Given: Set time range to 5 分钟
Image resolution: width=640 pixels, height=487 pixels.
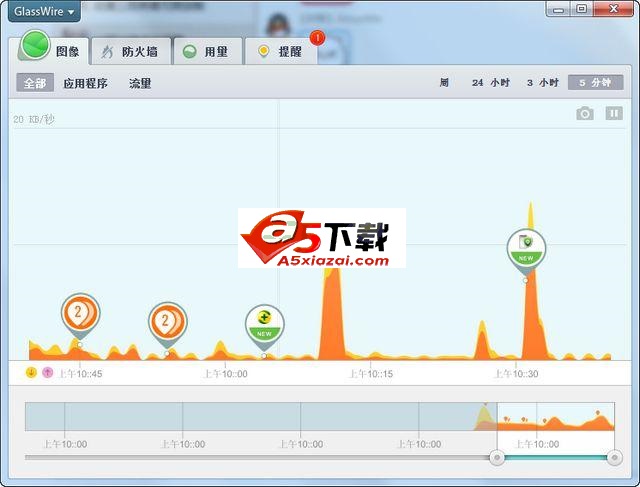Looking at the screenshot, I should 596,82.
